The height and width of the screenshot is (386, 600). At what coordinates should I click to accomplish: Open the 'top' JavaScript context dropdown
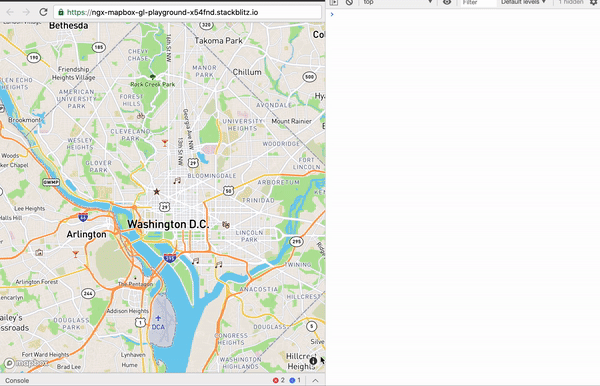[398, 2]
